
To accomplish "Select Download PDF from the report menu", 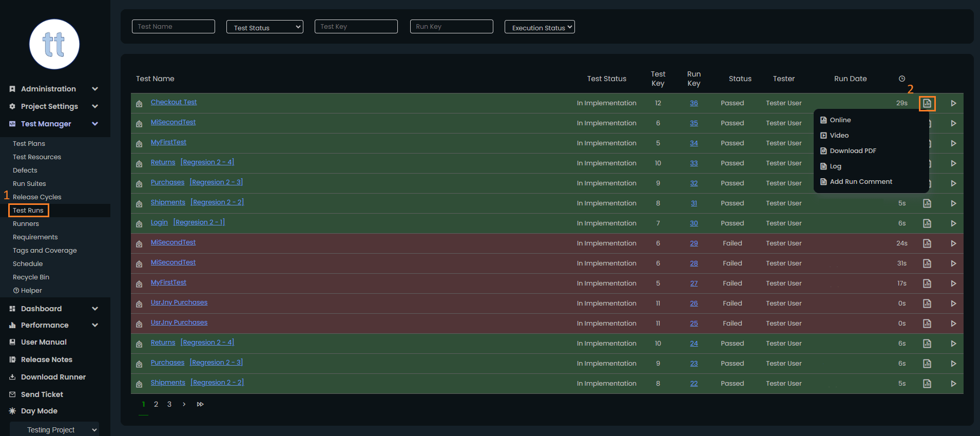I will tap(853, 151).
